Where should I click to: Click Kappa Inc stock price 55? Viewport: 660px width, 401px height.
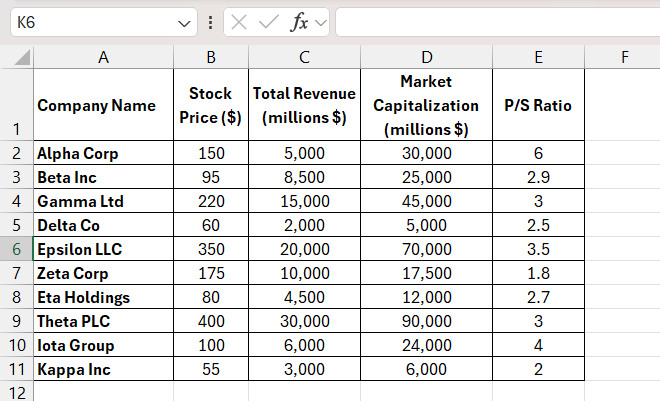click(x=211, y=369)
